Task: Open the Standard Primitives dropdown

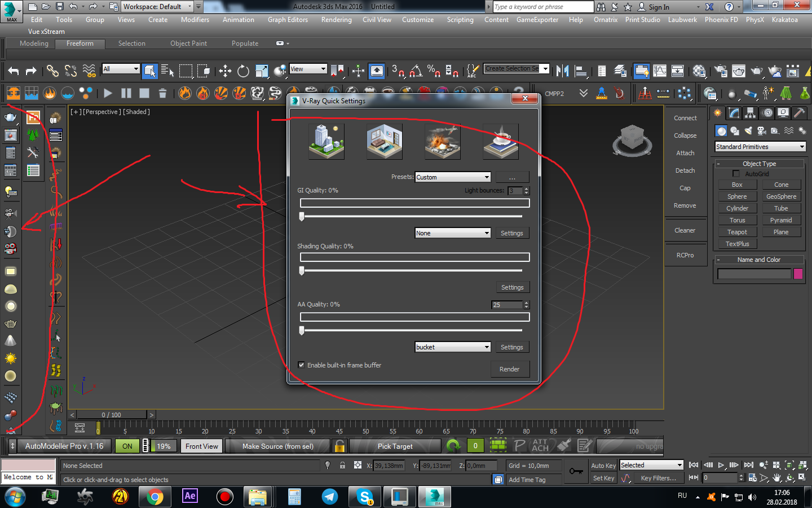Action: [760, 147]
